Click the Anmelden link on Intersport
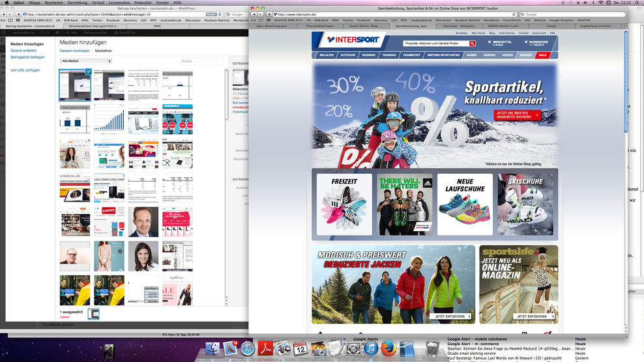 461,33
